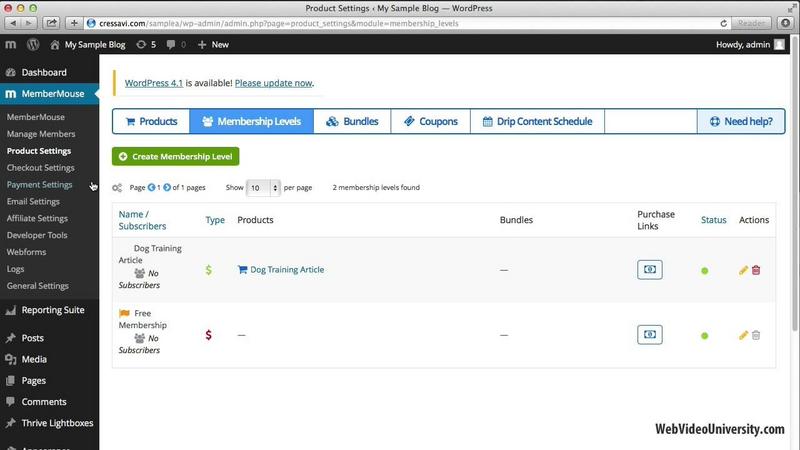The width and height of the screenshot is (800, 450).
Task: Open Product Settings in sidebar
Action: click(39, 151)
